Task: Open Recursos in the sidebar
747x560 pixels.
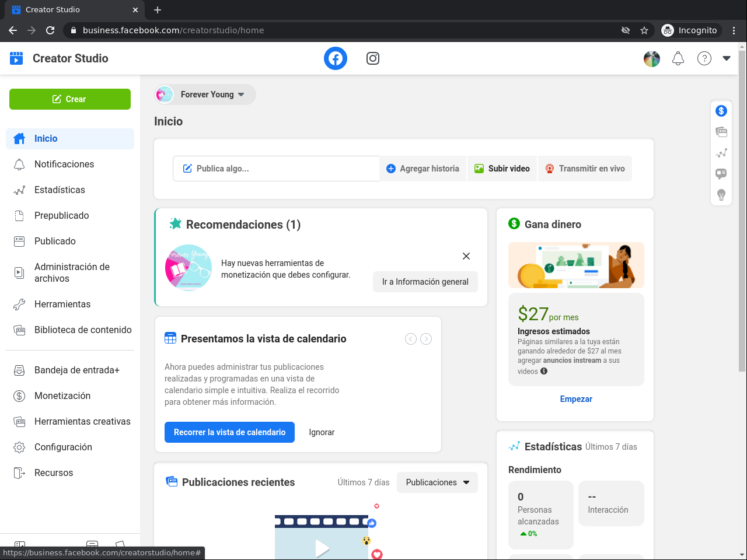Action: 70,473
